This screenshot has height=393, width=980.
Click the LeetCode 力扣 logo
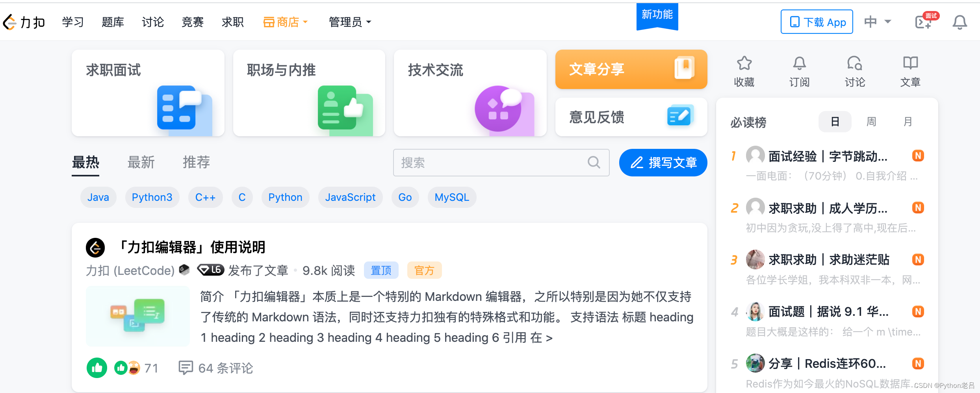coord(24,22)
